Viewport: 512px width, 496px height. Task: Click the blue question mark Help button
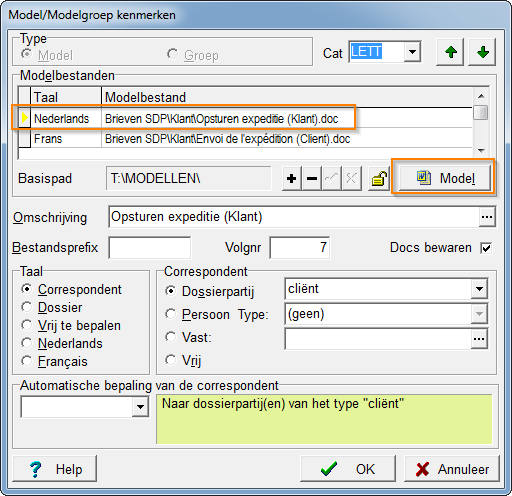[55, 469]
